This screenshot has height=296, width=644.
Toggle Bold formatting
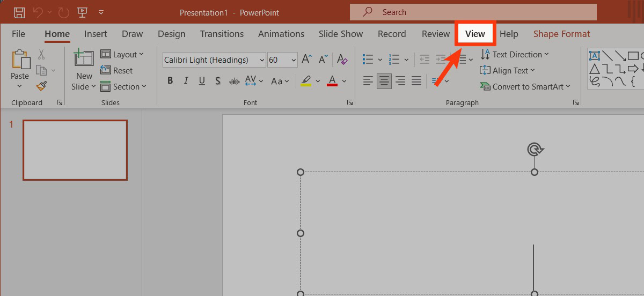(x=170, y=81)
